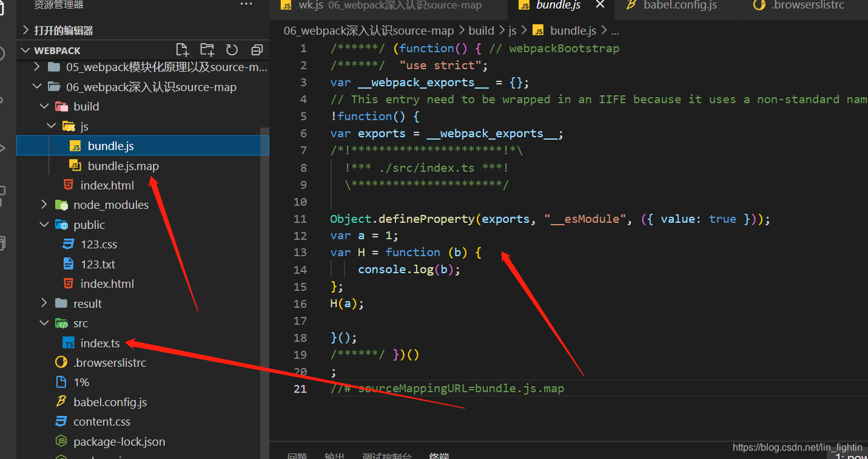
Task: Click the breadcrumb ellipsis after bundle.js
Action: [615, 31]
